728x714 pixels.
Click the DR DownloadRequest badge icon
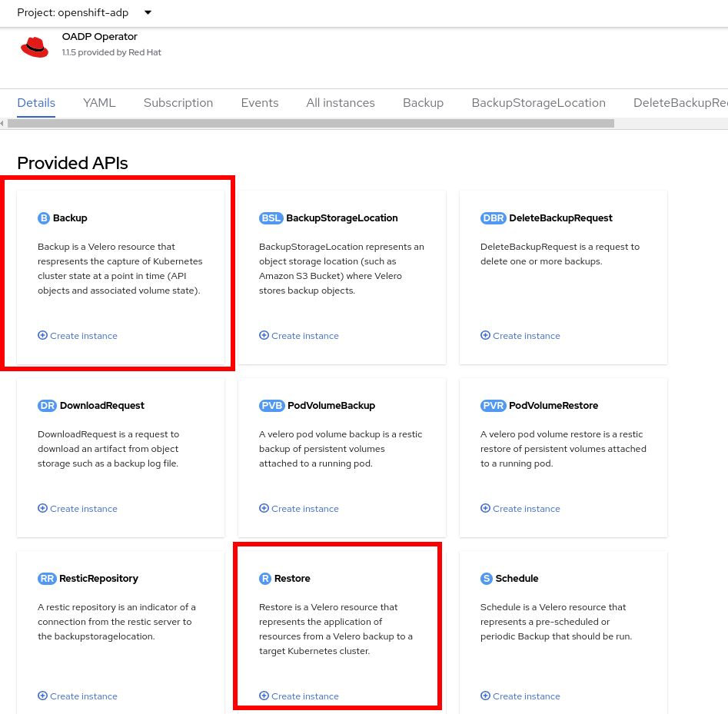(47, 406)
